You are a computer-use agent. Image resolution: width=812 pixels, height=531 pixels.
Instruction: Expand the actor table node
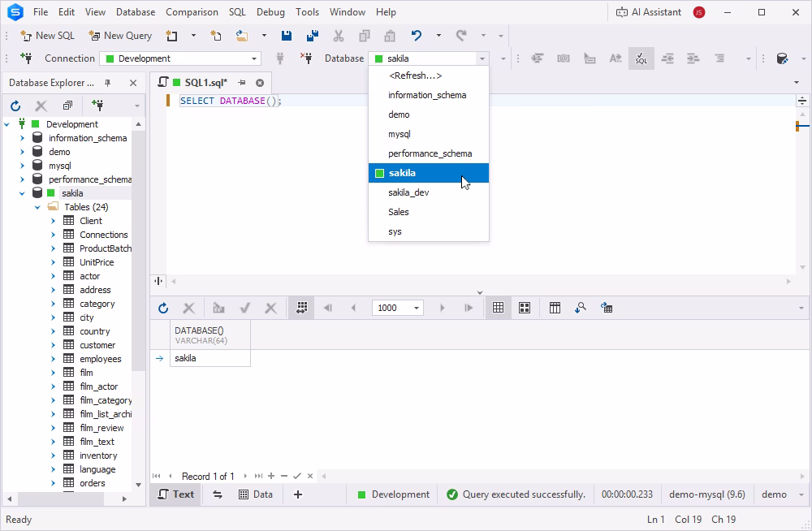coord(53,276)
